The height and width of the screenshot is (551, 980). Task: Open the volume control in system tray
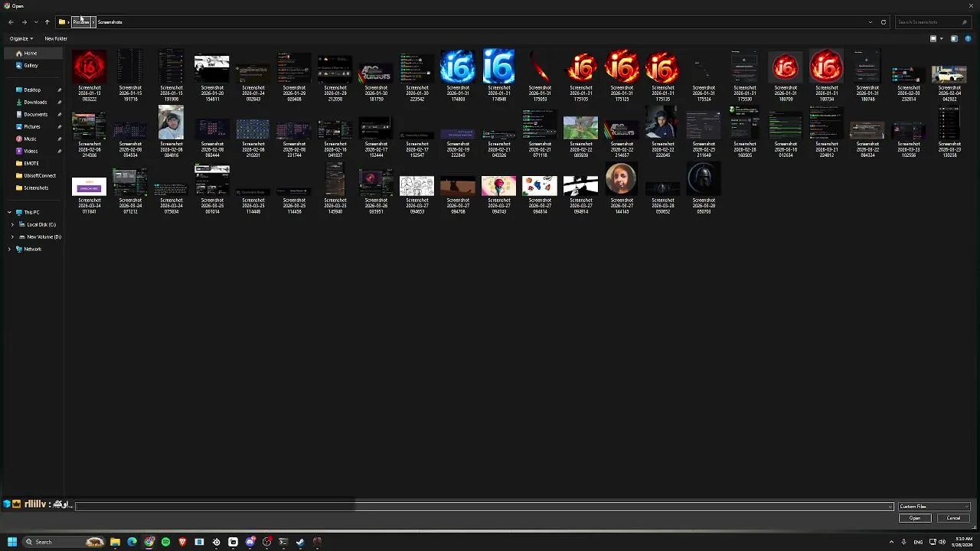pos(942,542)
